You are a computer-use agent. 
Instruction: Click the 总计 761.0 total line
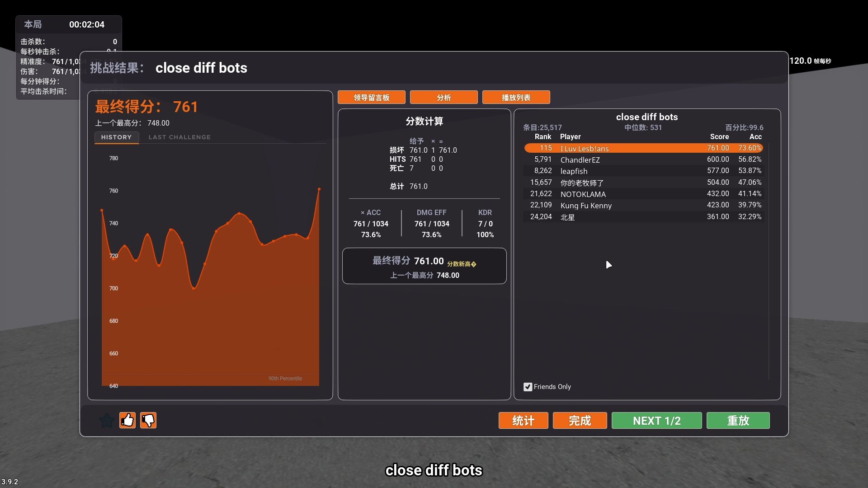409,186
